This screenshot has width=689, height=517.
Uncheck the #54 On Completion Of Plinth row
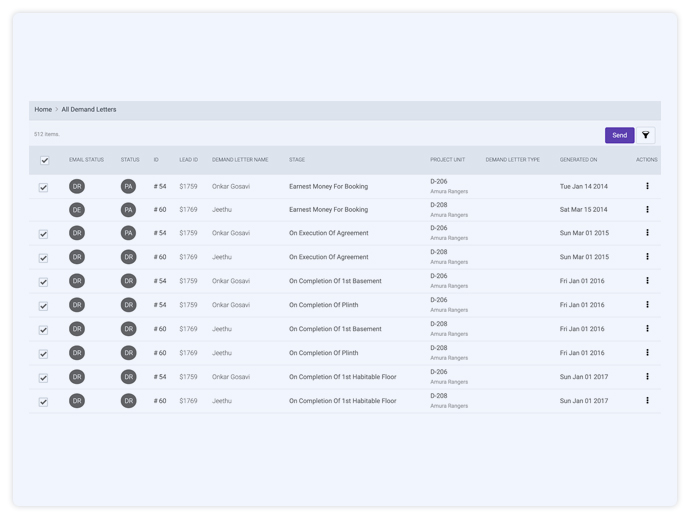44,306
